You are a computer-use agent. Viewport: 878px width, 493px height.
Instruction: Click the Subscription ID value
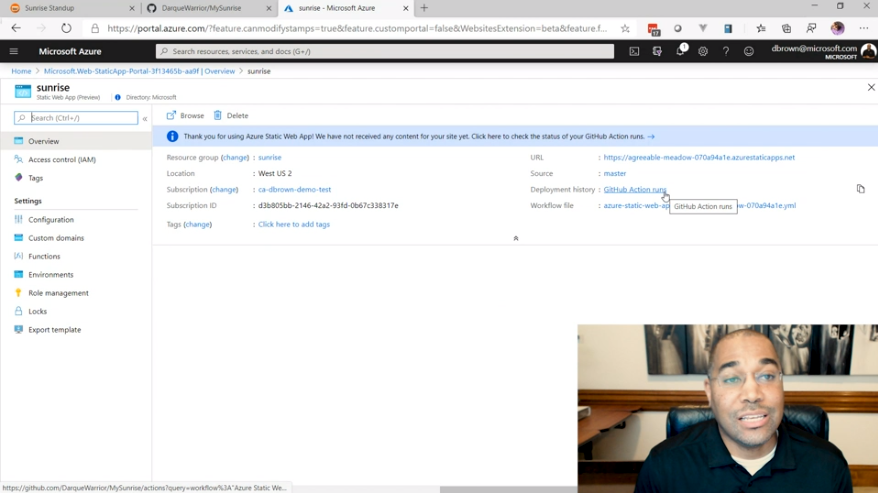click(x=328, y=206)
